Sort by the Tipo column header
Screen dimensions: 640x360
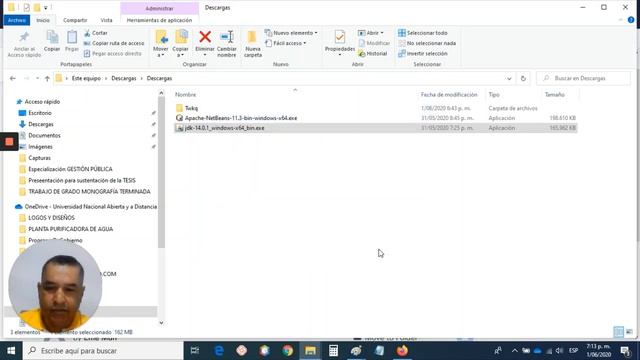494,95
